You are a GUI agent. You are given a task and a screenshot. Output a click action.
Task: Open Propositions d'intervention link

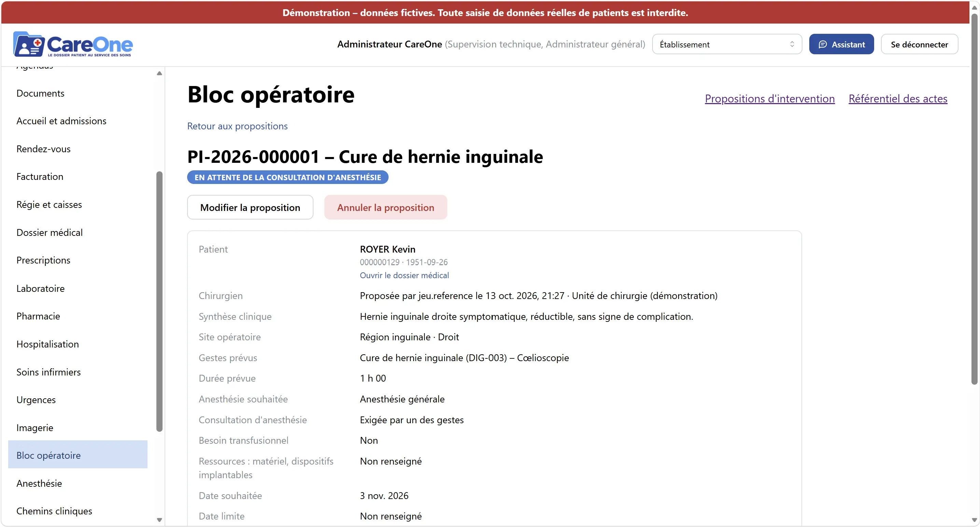click(x=770, y=99)
